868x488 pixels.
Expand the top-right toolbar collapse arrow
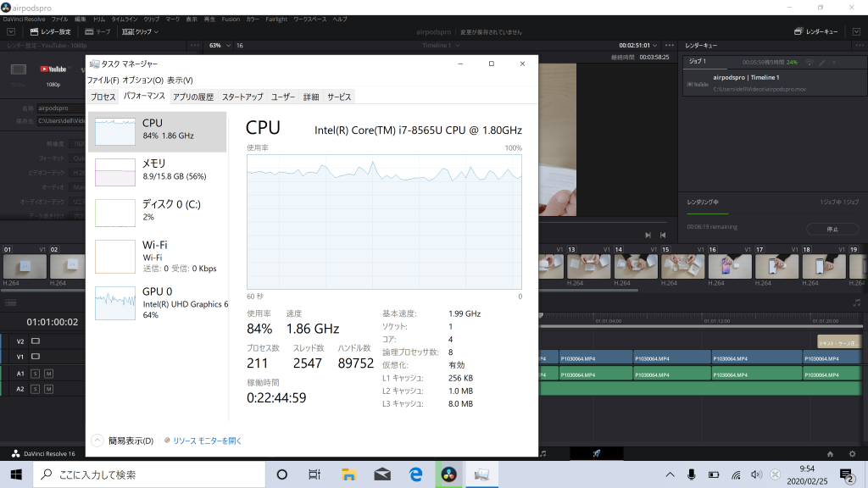click(856, 32)
